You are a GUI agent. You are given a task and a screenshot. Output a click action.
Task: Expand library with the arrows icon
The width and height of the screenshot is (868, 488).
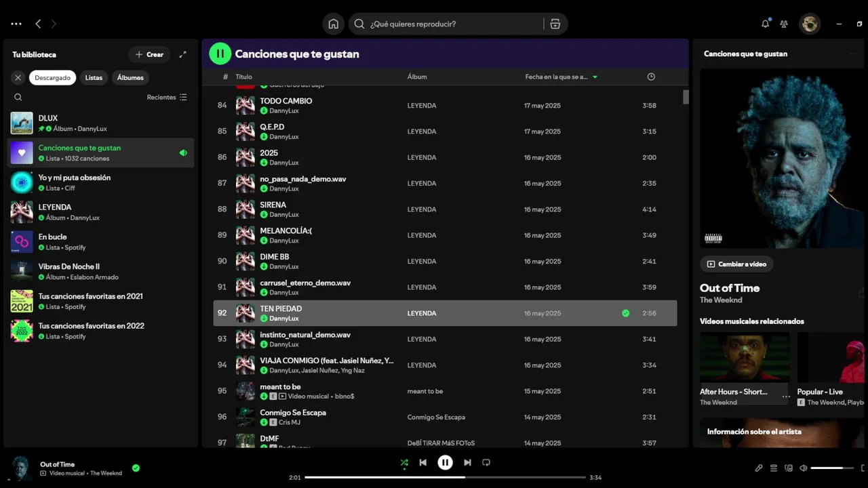click(x=182, y=54)
